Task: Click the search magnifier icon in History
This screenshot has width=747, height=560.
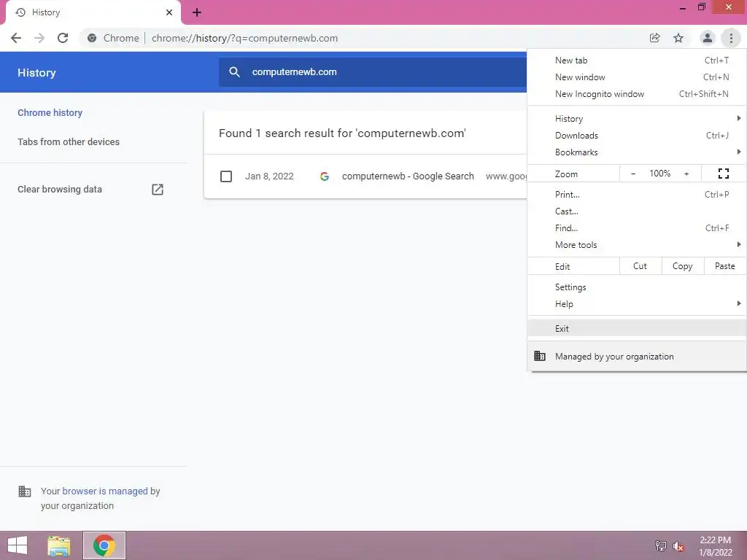Action: tap(234, 72)
